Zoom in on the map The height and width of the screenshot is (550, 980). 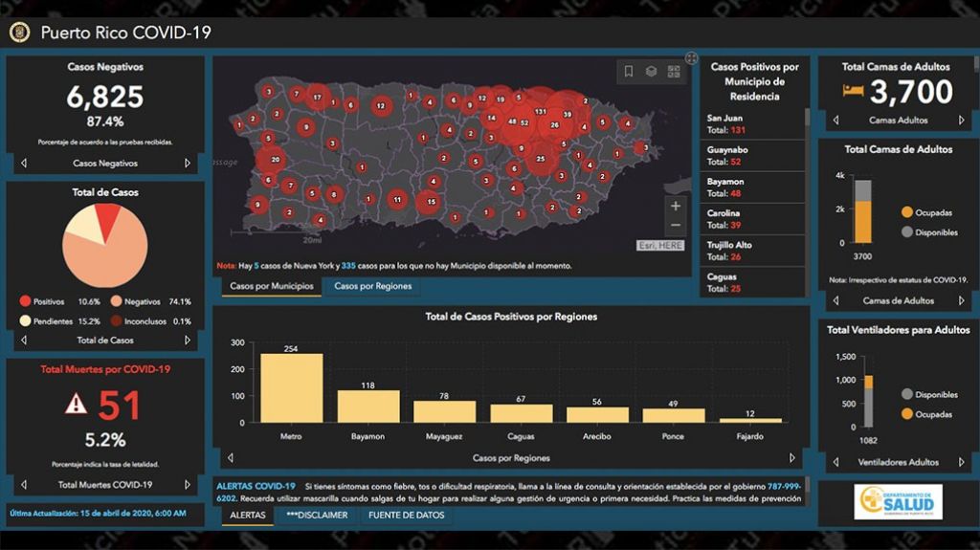pyautogui.click(x=676, y=206)
